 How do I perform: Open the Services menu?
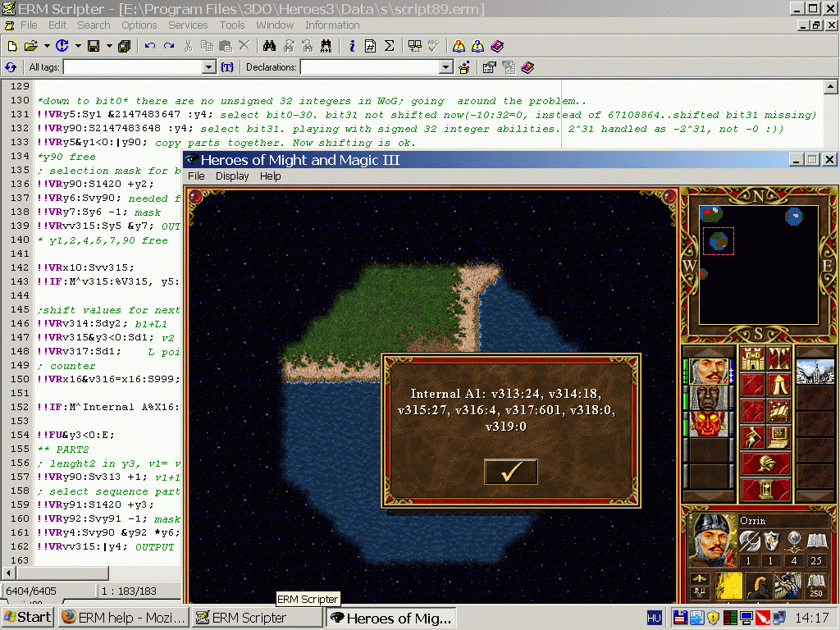click(x=188, y=25)
